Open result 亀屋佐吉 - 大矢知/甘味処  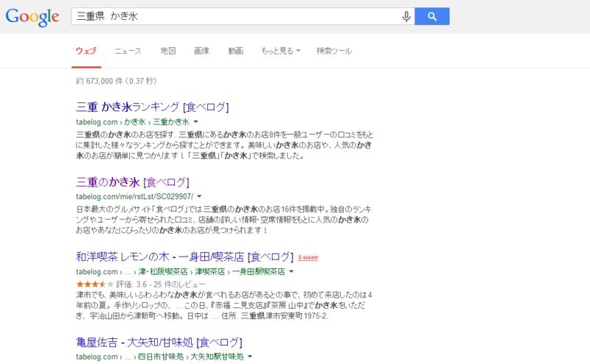tap(159, 342)
